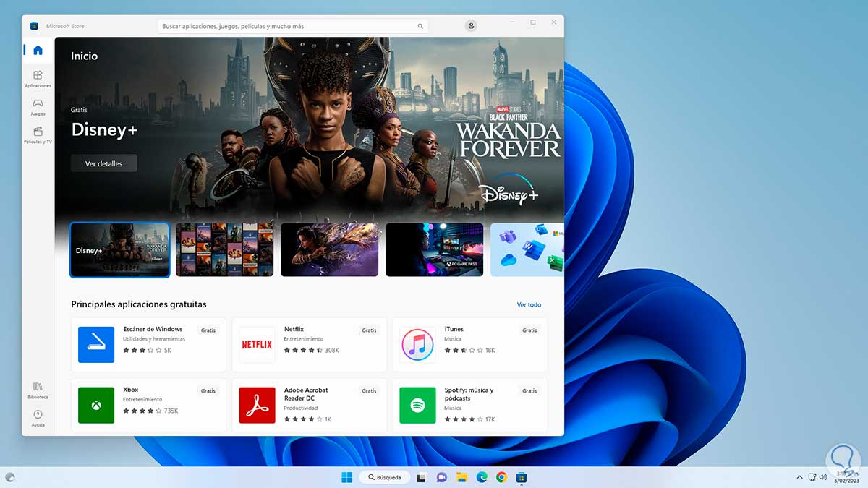Open Microsoft Edge from taskbar

(x=482, y=477)
